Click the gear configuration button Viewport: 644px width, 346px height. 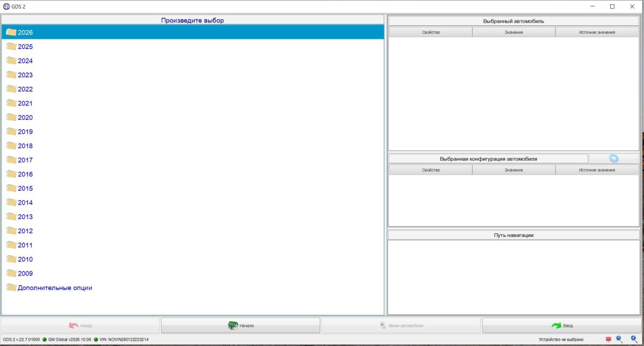614,159
